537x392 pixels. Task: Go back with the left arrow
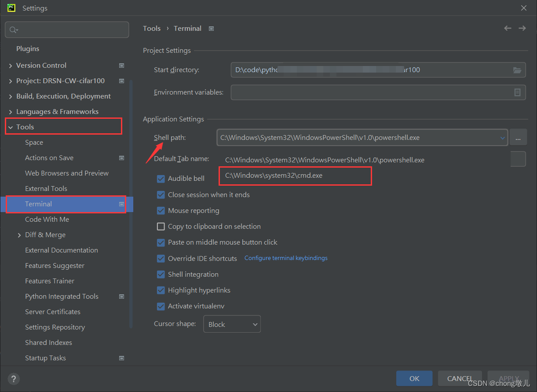(508, 28)
